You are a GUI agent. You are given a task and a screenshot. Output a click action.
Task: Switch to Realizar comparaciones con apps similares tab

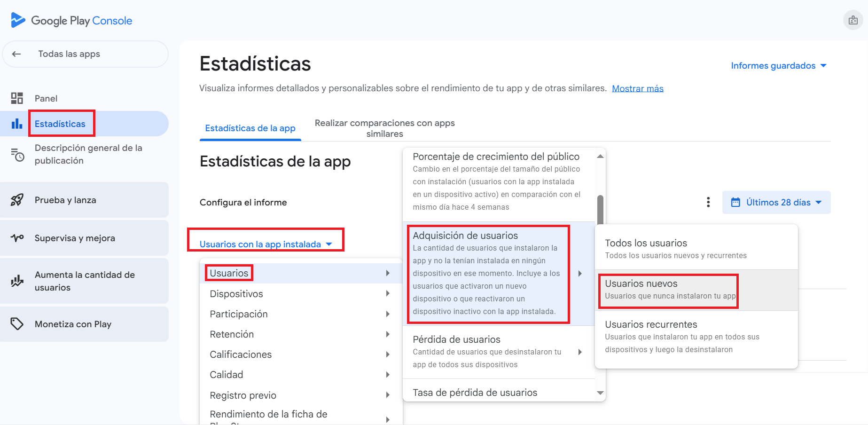[384, 128]
